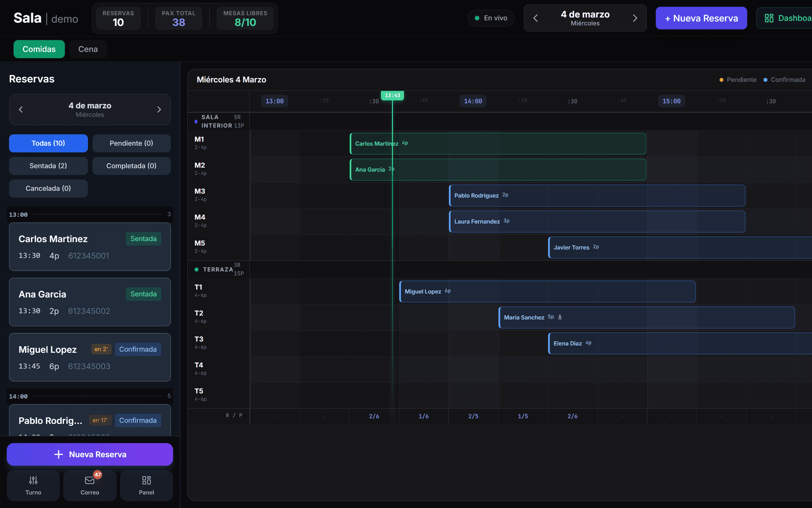Select Miguel Lopez block on T1

[x=547, y=291]
